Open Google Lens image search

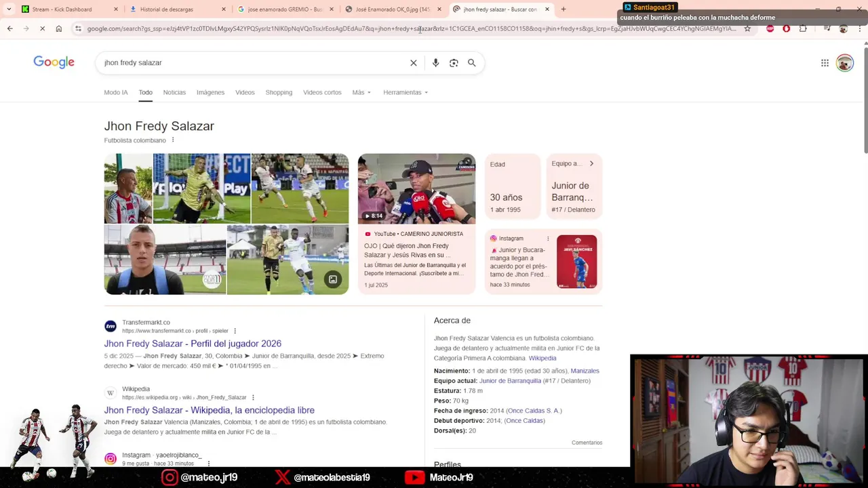454,62
